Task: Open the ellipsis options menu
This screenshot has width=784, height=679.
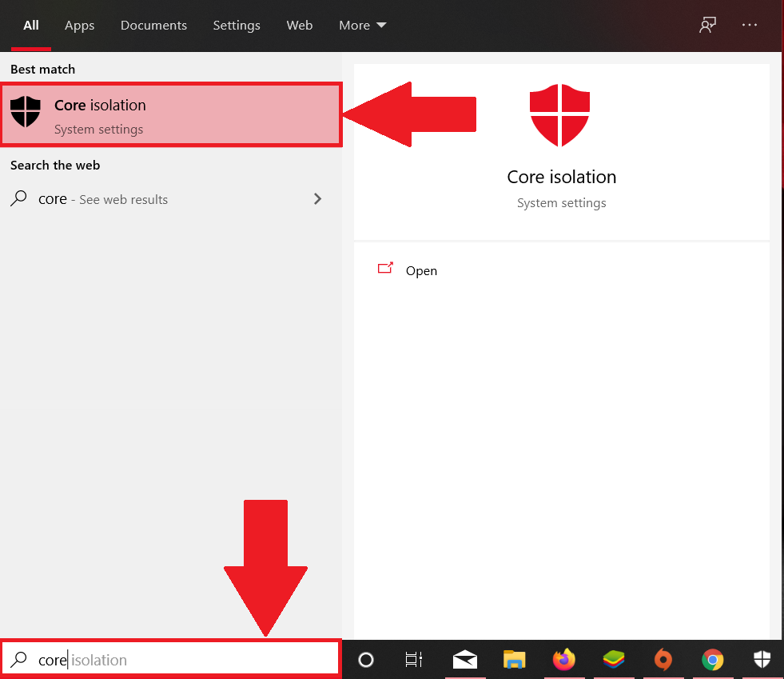Action: (x=750, y=25)
